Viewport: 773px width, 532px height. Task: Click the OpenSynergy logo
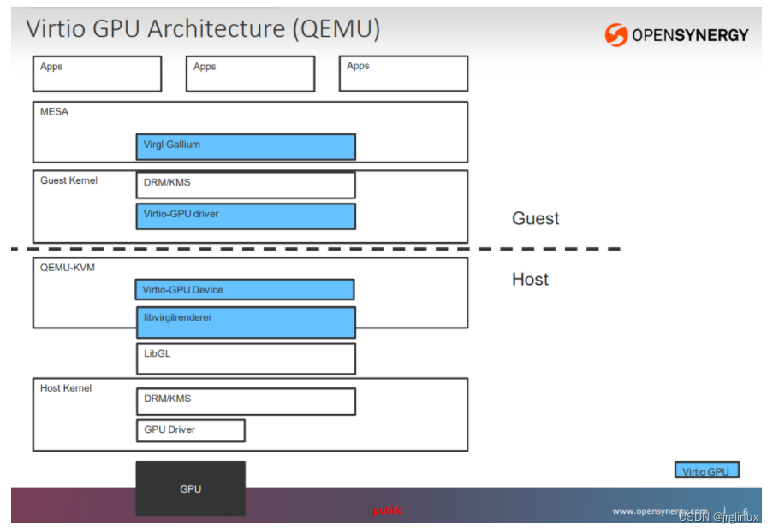(676, 34)
